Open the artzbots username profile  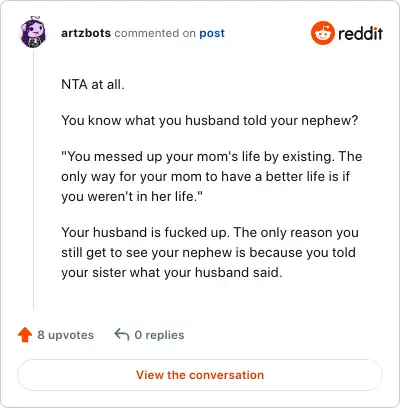coord(86,33)
